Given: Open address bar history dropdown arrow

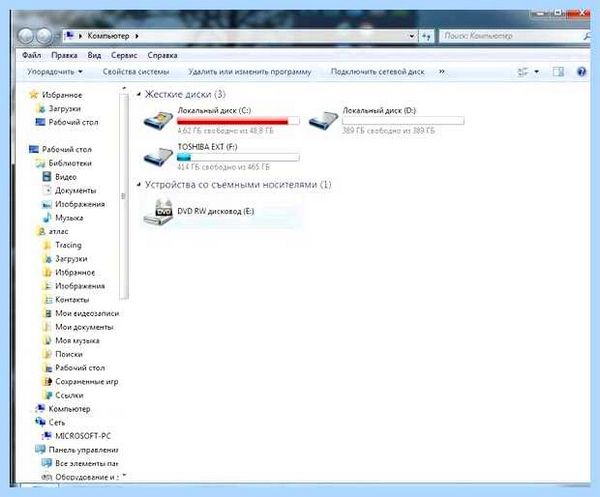Looking at the screenshot, I should (411, 36).
